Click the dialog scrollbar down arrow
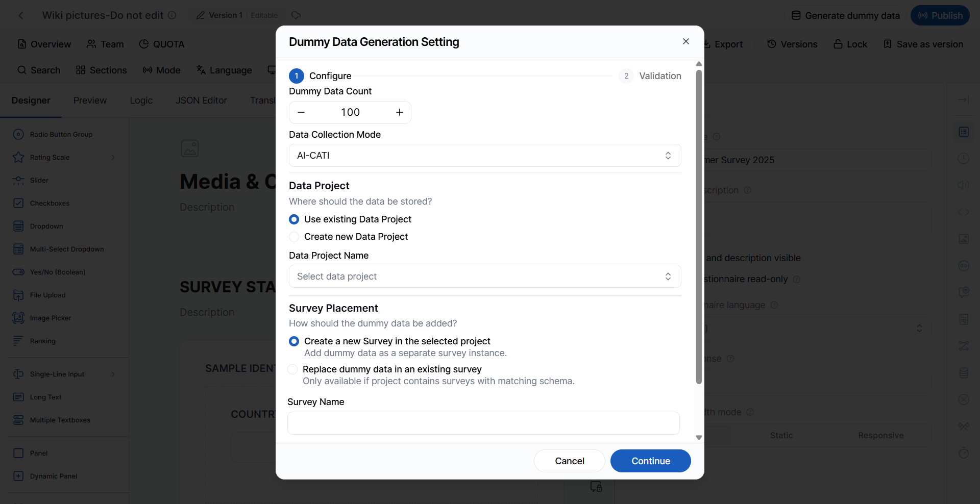The width and height of the screenshot is (980, 504). 699,438
